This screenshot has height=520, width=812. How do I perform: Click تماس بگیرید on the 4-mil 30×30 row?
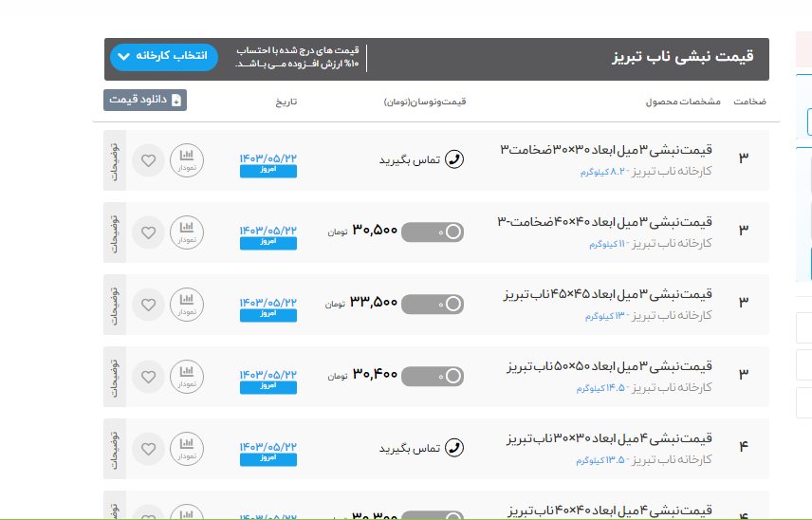pos(410,449)
